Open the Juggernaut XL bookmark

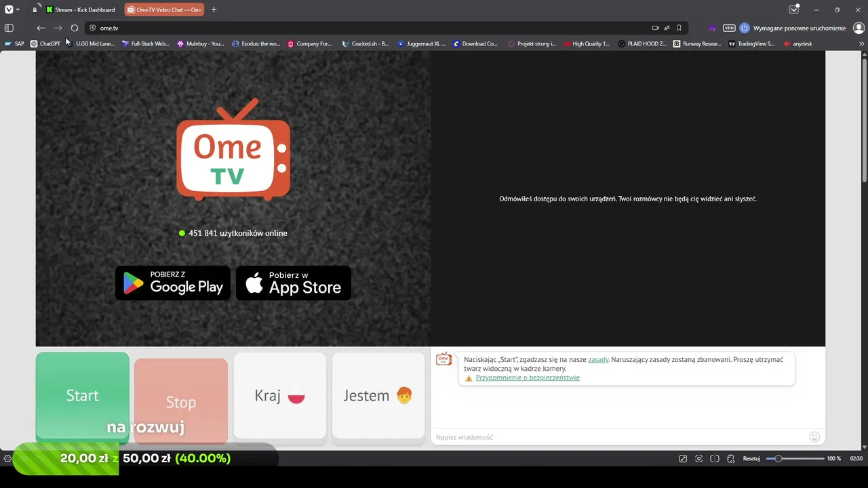tap(422, 43)
